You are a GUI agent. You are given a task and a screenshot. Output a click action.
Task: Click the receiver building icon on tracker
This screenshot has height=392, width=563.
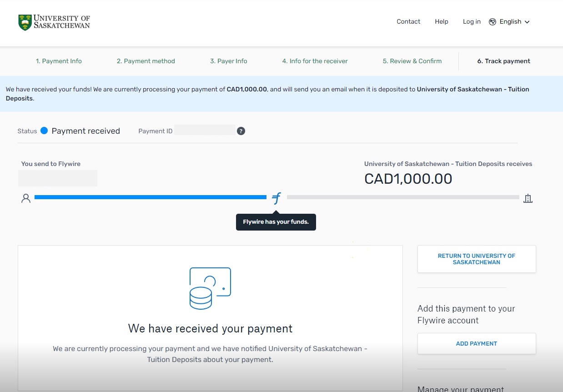click(528, 198)
